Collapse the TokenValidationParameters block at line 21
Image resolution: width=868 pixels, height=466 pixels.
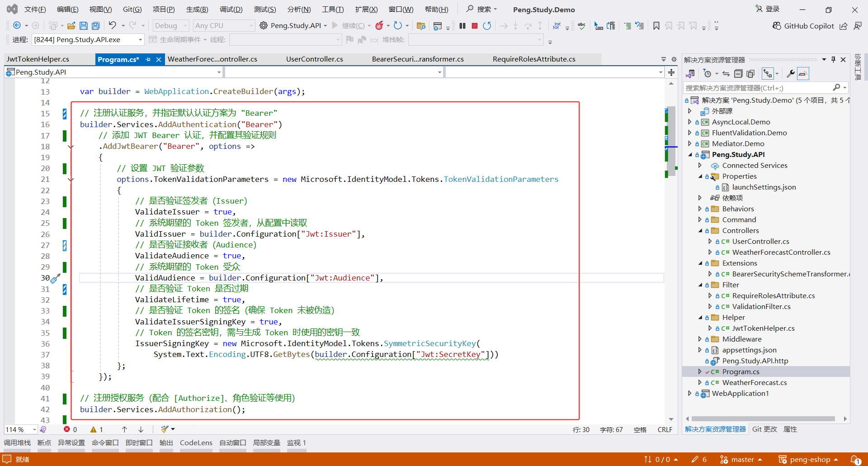point(71,180)
